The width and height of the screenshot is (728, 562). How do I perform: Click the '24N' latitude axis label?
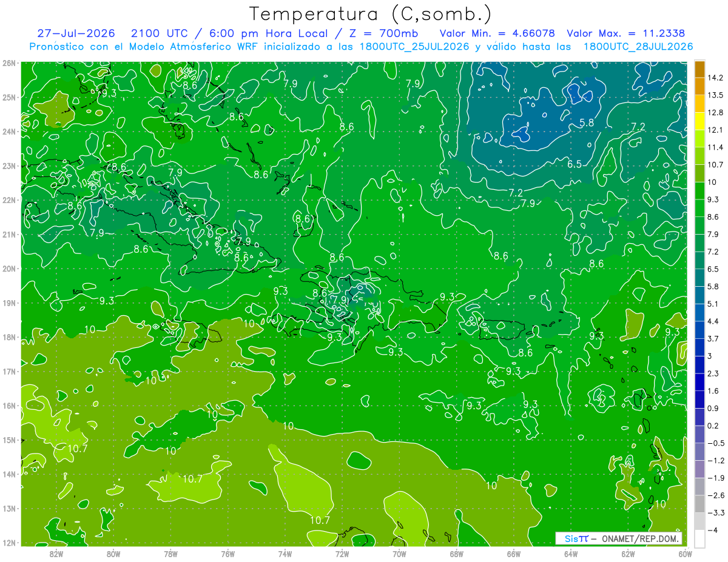(9, 132)
